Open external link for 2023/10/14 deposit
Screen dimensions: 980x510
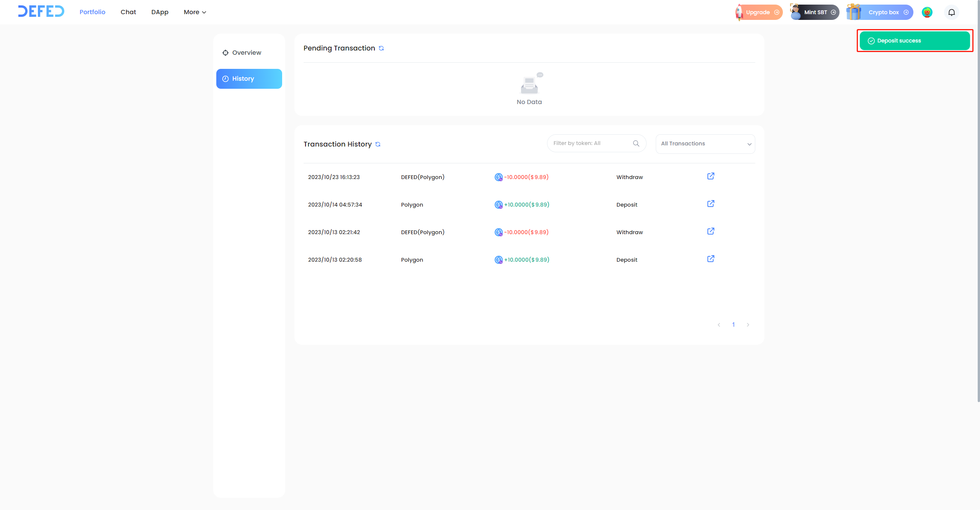click(x=710, y=204)
